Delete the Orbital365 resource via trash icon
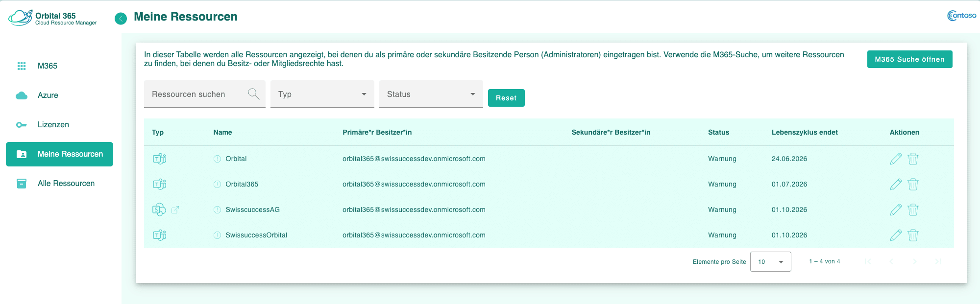 coord(913,185)
